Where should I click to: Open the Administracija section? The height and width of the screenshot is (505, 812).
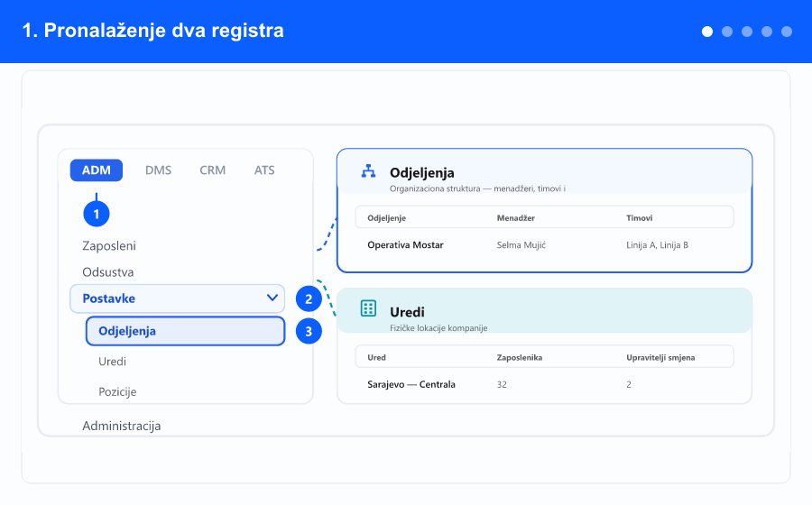[121, 426]
